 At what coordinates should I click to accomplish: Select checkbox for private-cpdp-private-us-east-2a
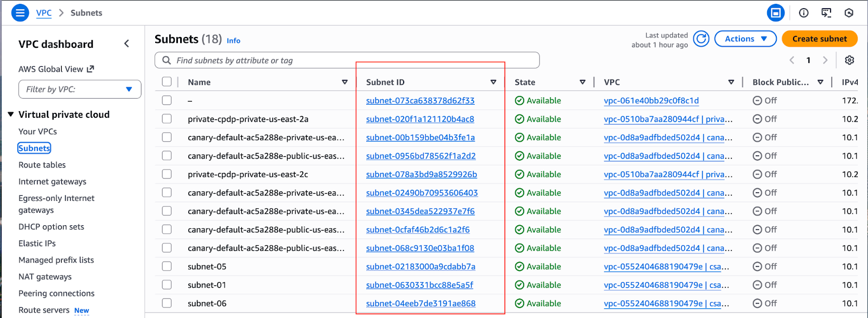167,119
